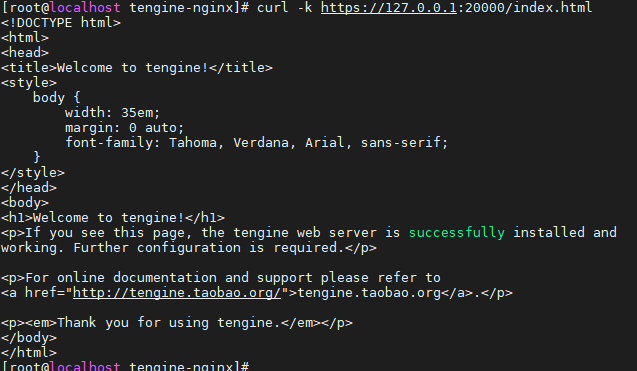Image resolution: width=637 pixels, height=371 pixels.
Task: Click the 'margin: 0 auto;' line
Action: (124, 128)
